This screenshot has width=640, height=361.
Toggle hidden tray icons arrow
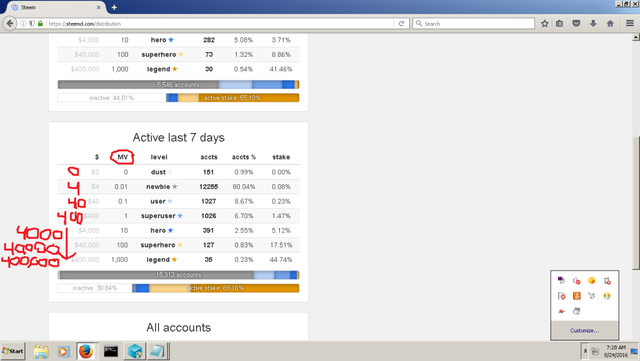coord(585,351)
